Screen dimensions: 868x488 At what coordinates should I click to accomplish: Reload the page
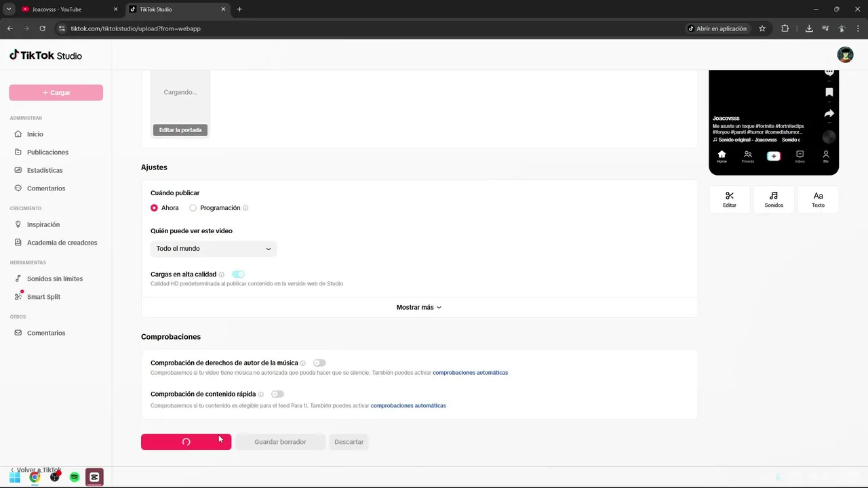coord(42,28)
